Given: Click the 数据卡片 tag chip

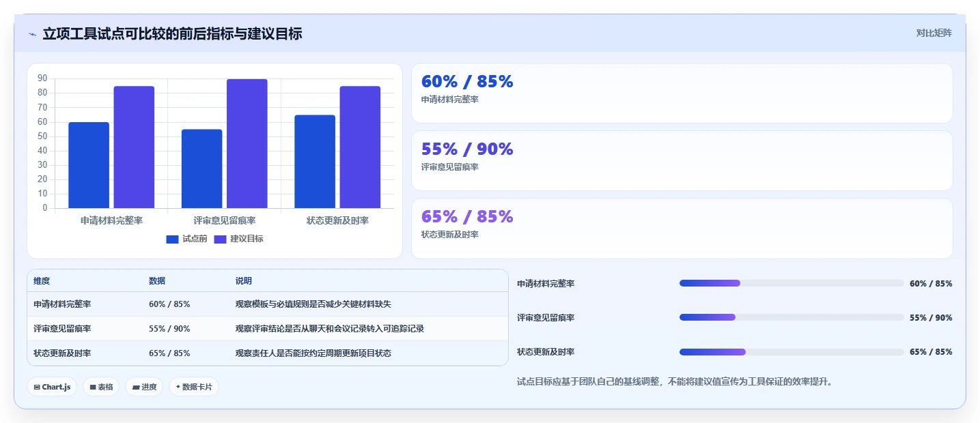Looking at the screenshot, I should [194, 387].
